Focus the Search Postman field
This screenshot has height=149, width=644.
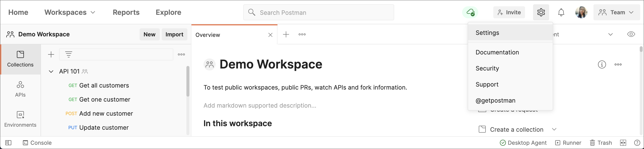click(319, 12)
